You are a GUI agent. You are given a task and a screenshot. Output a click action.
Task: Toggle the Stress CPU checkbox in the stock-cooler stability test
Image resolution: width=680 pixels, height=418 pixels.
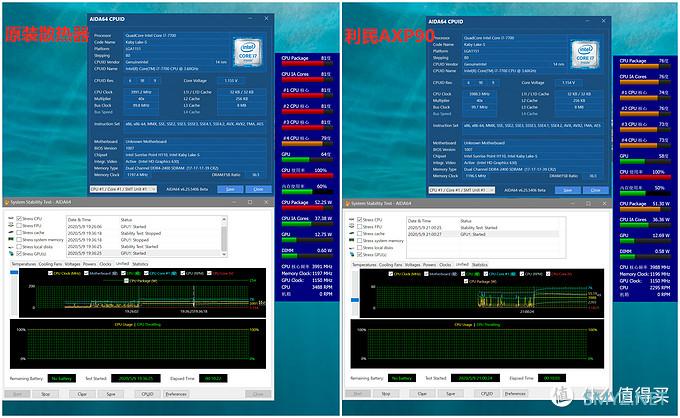click(x=19, y=219)
